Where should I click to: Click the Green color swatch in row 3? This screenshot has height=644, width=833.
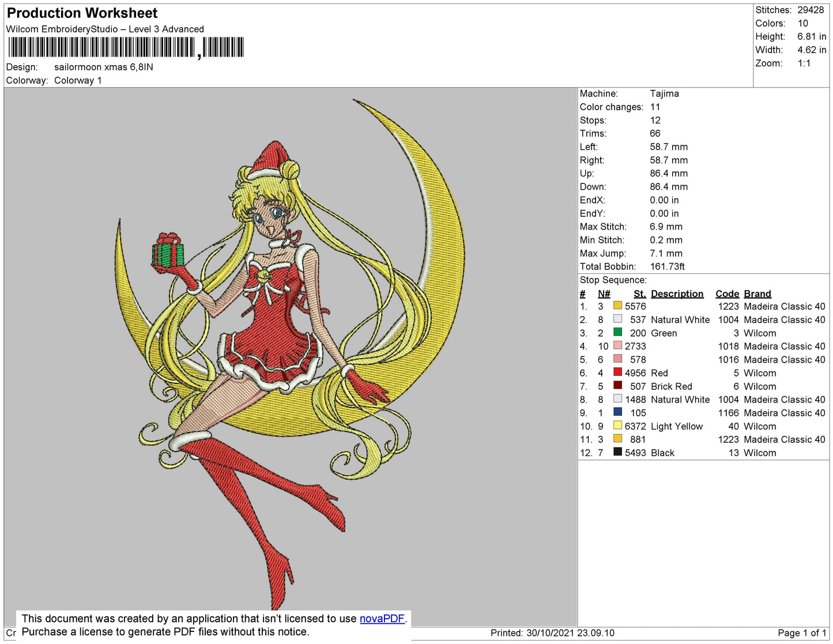[x=618, y=332]
